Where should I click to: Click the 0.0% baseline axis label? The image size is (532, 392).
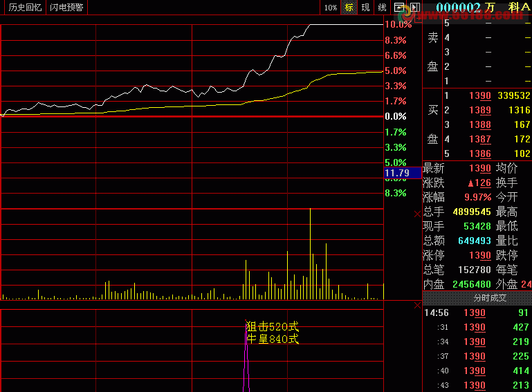(395, 117)
